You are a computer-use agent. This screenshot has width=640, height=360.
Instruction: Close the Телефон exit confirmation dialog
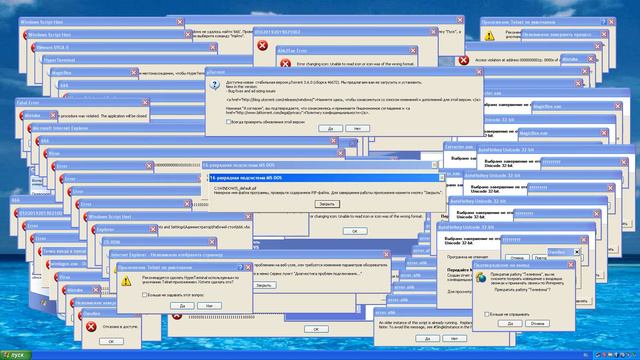point(571,265)
